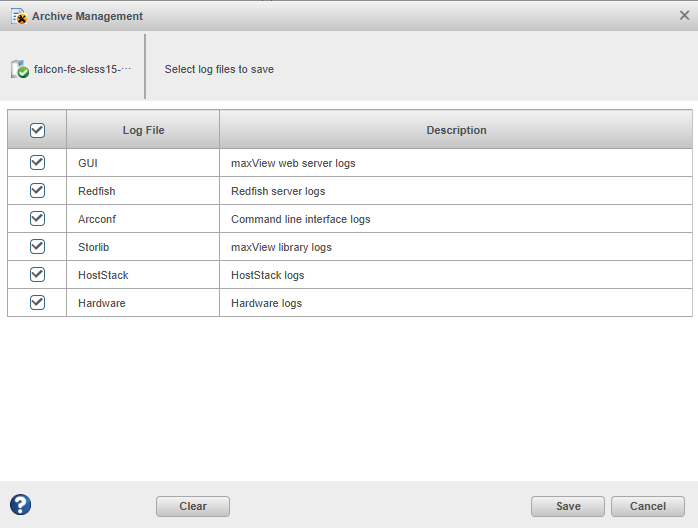This screenshot has height=528, width=698.
Task: Click the Save button
Action: (568, 506)
